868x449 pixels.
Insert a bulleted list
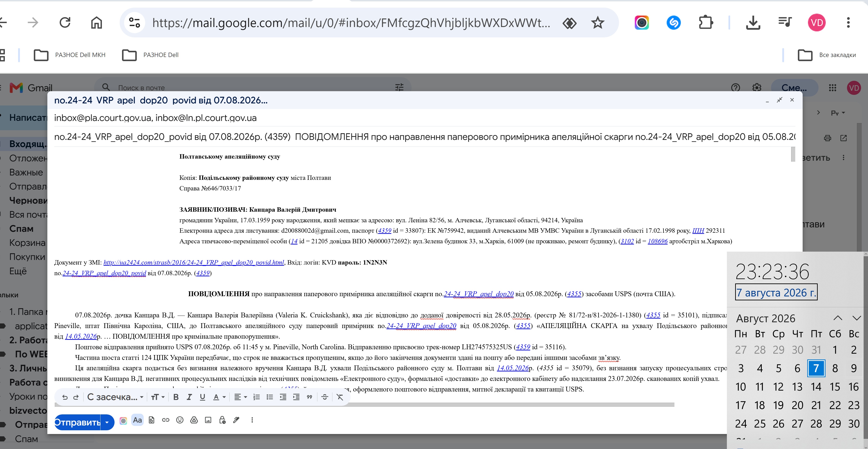click(x=270, y=397)
